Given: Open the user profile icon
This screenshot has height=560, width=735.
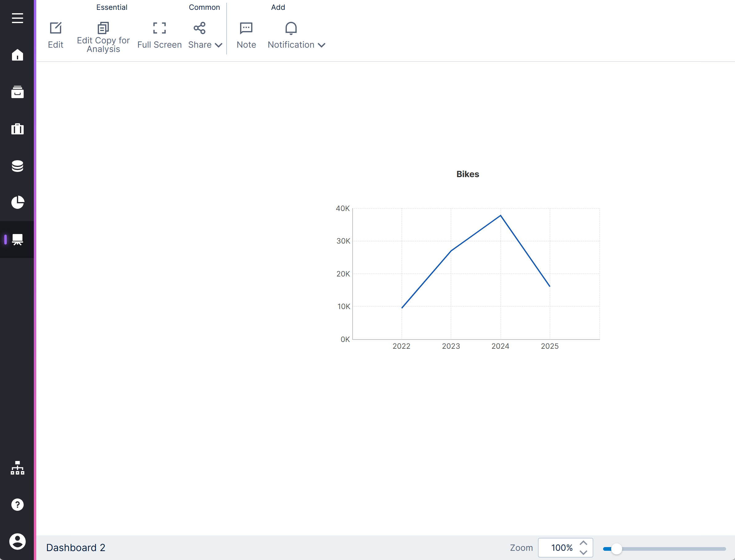Looking at the screenshot, I should [17, 541].
